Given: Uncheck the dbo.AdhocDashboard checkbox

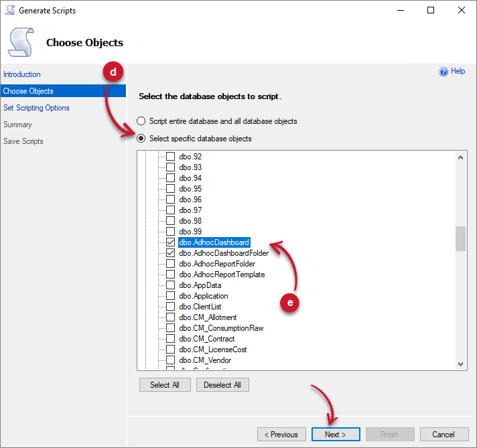Looking at the screenshot, I should (170, 242).
